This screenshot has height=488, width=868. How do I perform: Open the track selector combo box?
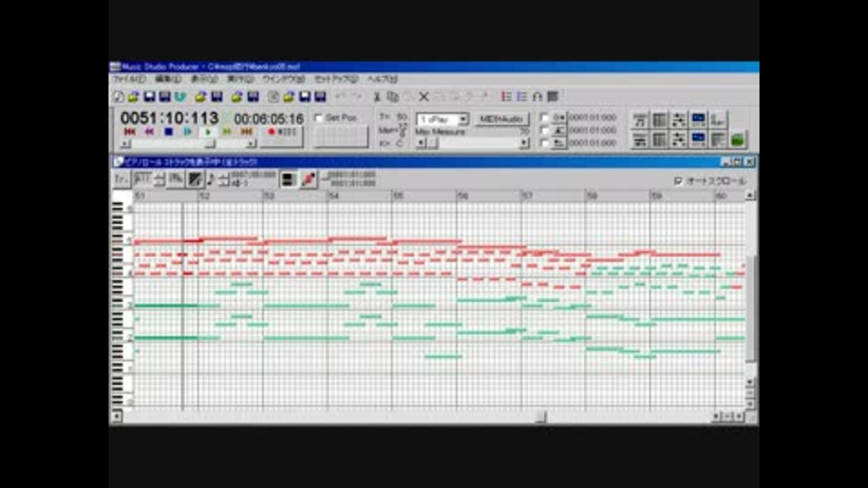click(x=442, y=119)
